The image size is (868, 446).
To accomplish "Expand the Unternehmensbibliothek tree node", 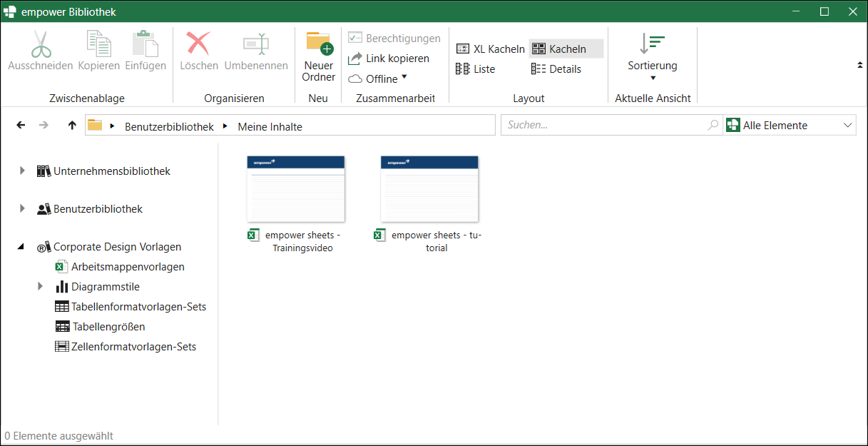I will coord(22,171).
